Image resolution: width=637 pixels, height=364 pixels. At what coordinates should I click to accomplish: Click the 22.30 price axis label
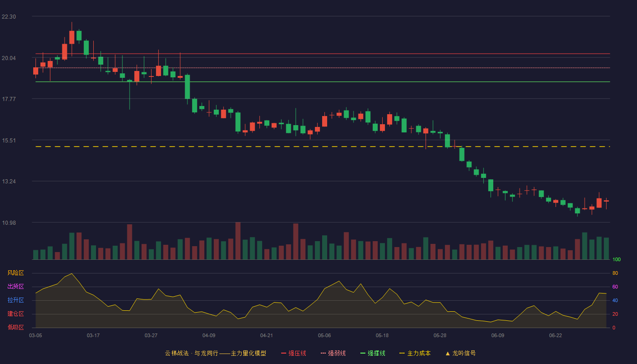(x=9, y=16)
